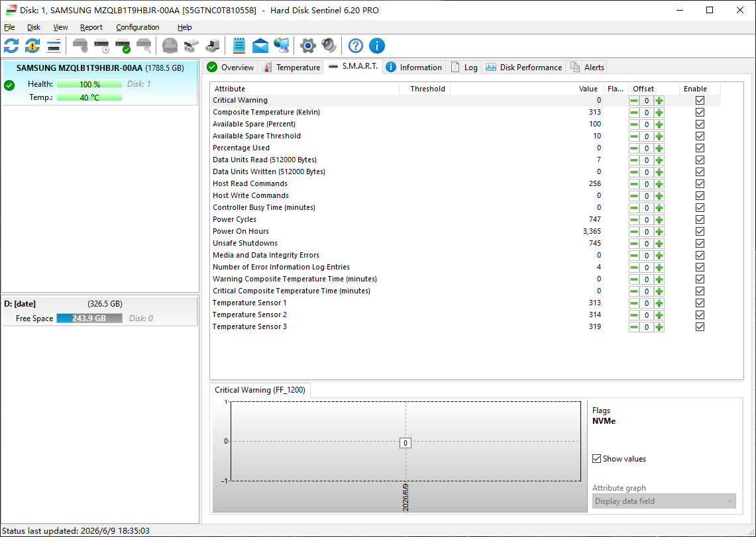Select the Media and Data Integrity Errors row

[x=465, y=255]
